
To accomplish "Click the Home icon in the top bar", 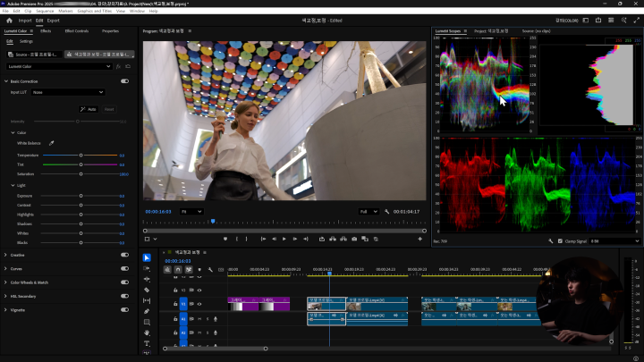I will (8, 20).
